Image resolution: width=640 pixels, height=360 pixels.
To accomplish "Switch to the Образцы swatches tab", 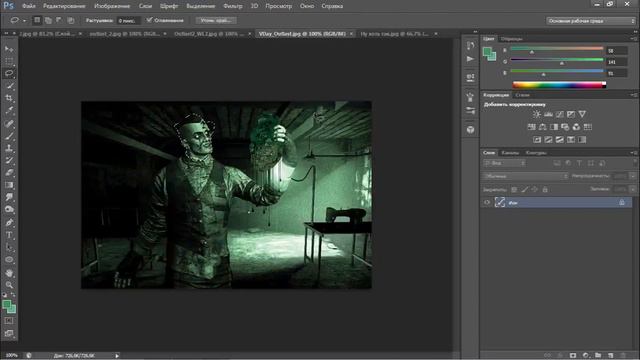I will (x=511, y=39).
